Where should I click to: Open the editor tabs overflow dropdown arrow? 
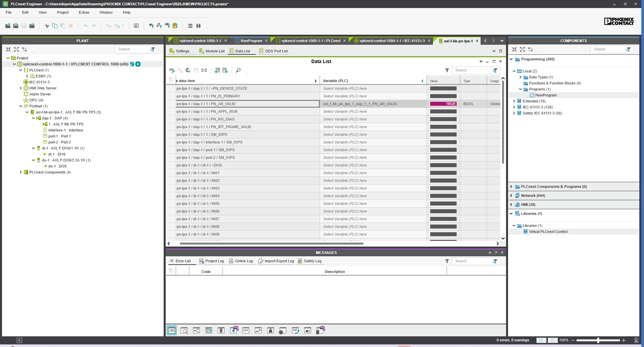[x=502, y=41]
